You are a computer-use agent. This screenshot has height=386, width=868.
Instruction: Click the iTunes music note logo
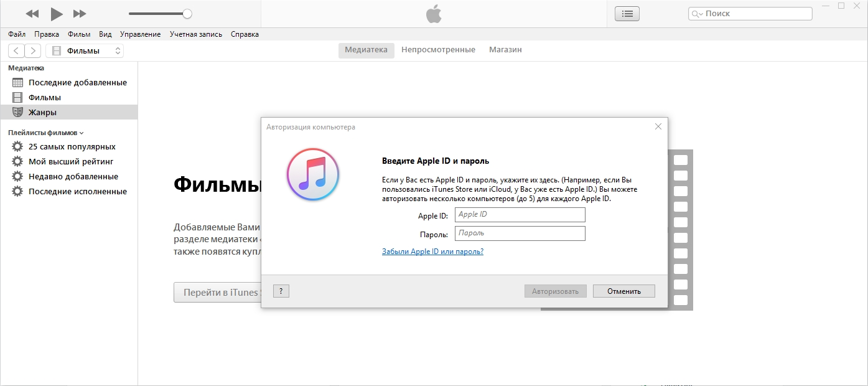(313, 175)
